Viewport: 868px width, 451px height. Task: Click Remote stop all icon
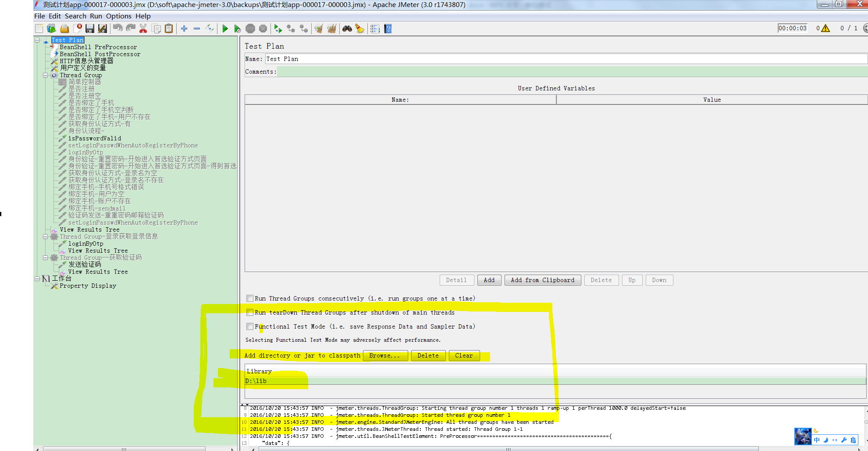[291, 29]
